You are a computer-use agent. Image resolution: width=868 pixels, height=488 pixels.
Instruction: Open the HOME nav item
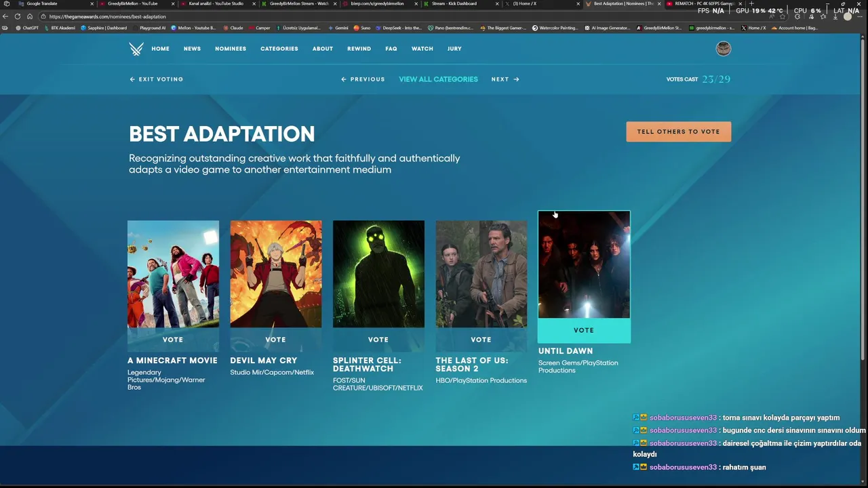pyautogui.click(x=160, y=49)
